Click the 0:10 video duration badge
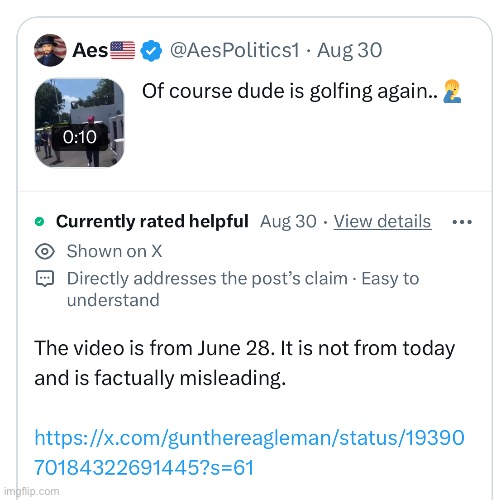This screenshot has height=500, width=501. pyautogui.click(x=80, y=137)
